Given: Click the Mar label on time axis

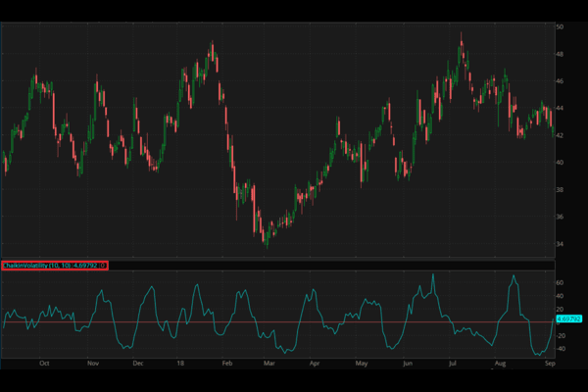Looking at the screenshot, I should 269,362.
